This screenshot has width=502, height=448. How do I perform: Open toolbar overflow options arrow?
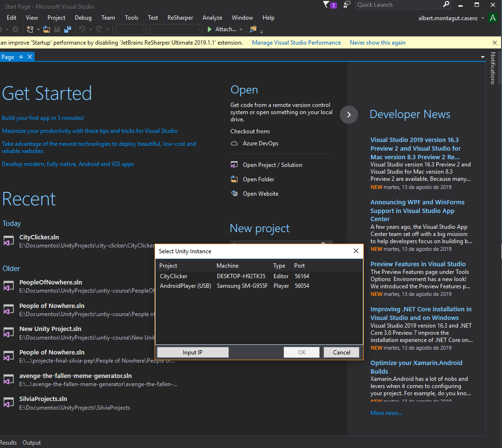pyautogui.click(x=262, y=32)
